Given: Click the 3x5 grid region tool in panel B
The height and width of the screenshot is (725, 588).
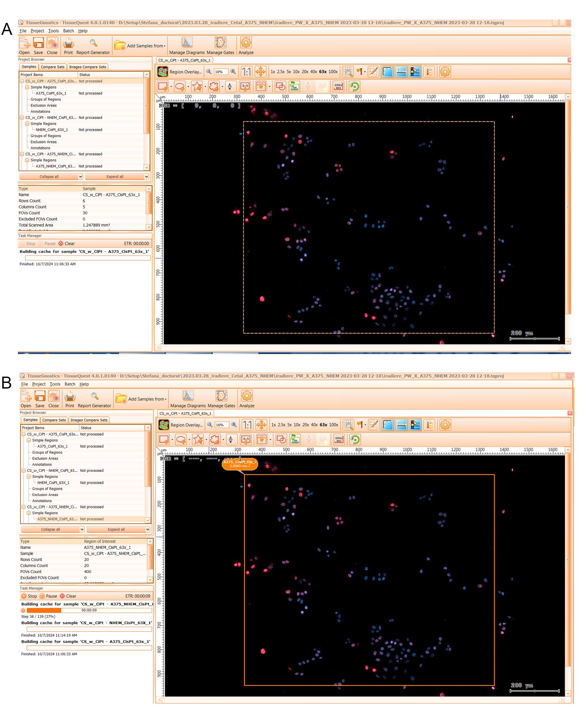Looking at the screenshot, I should click(246, 440).
